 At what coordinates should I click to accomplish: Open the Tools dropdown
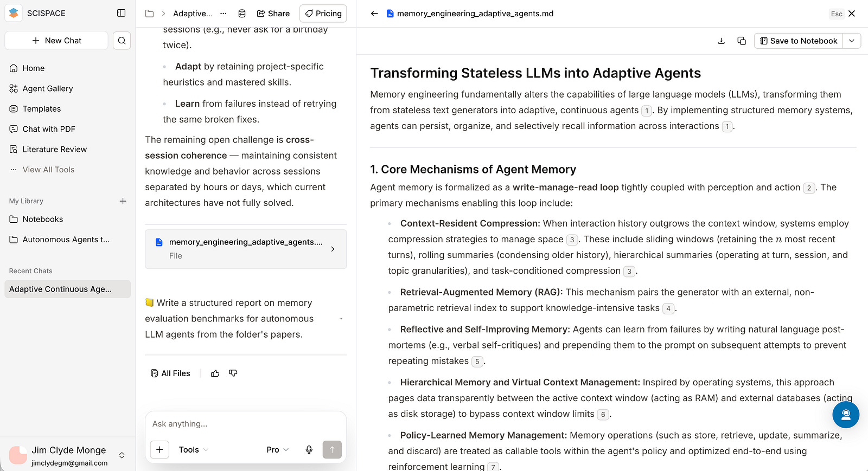[x=194, y=450]
